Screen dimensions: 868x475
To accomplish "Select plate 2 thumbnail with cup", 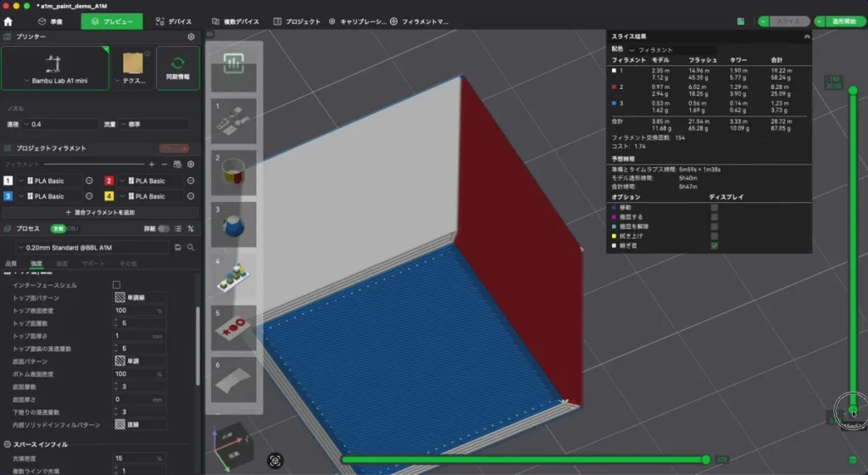I will click(x=234, y=173).
